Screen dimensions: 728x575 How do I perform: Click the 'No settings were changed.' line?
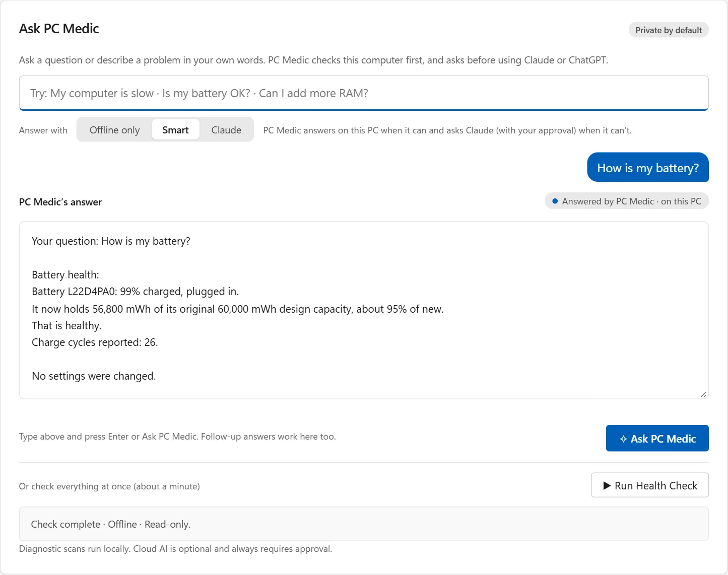pyautogui.click(x=94, y=376)
